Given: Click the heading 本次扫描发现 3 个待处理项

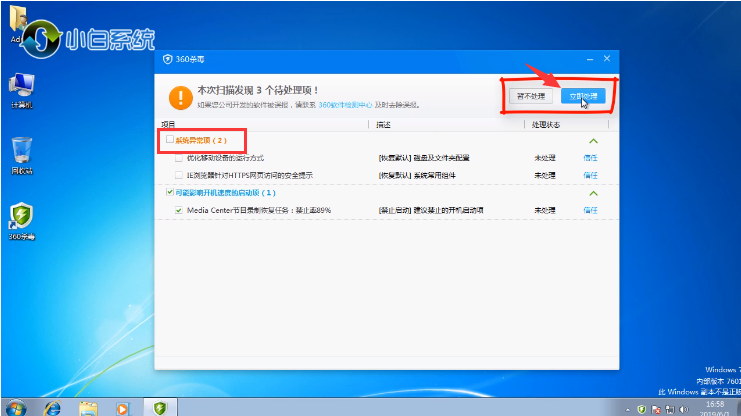Looking at the screenshot, I should pos(258,90).
